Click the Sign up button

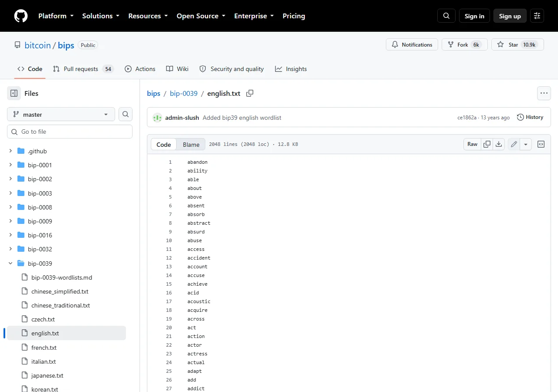pyautogui.click(x=510, y=16)
